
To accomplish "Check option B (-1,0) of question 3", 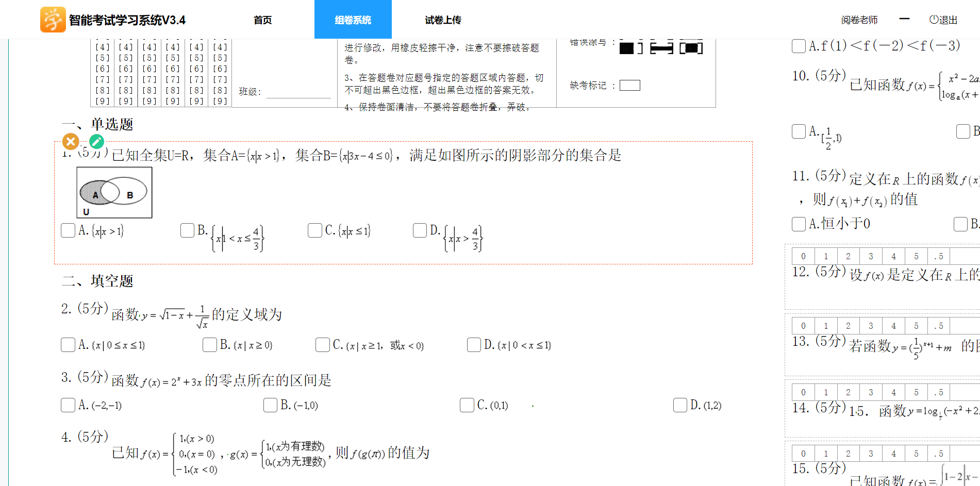I will point(271,405).
